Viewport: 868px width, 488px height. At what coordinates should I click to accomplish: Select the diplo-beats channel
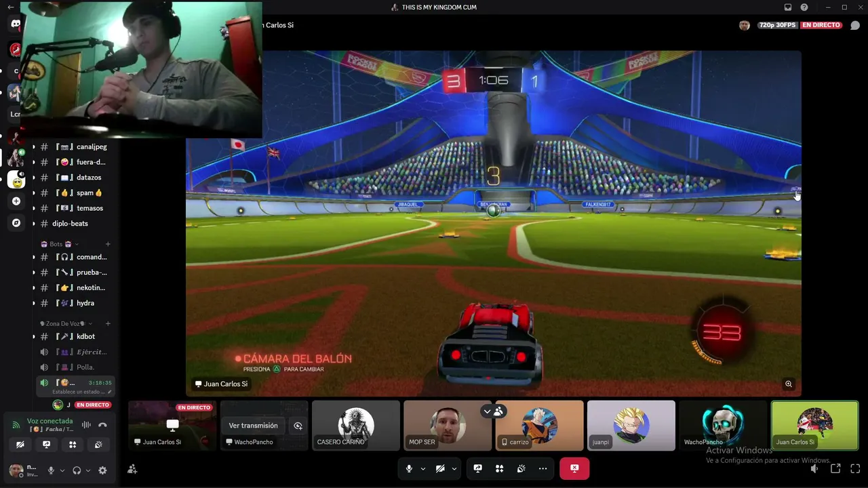click(73, 224)
